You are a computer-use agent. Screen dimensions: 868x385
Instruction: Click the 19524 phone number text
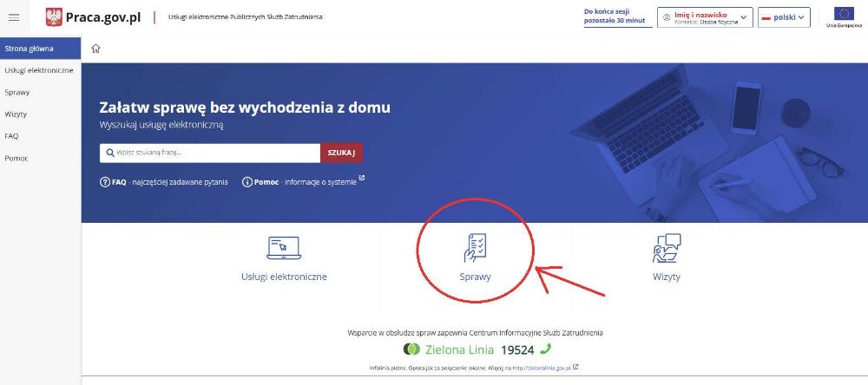(517, 349)
